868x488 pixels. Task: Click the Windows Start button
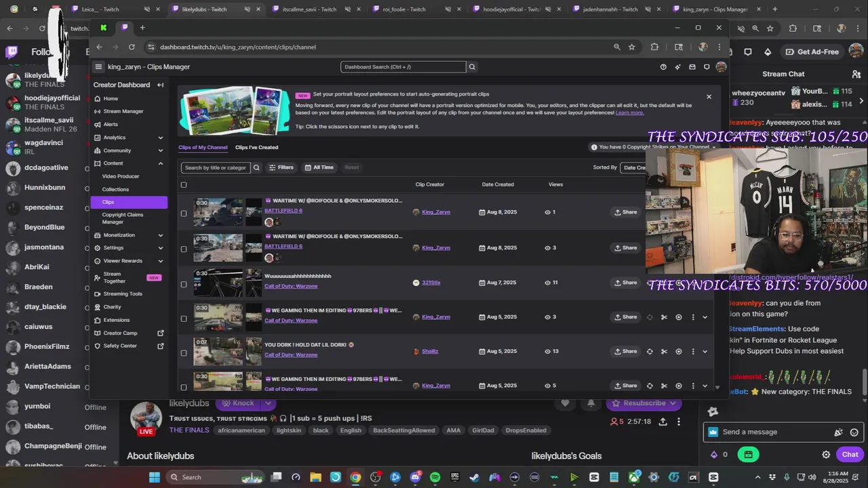click(x=154, y=477)
